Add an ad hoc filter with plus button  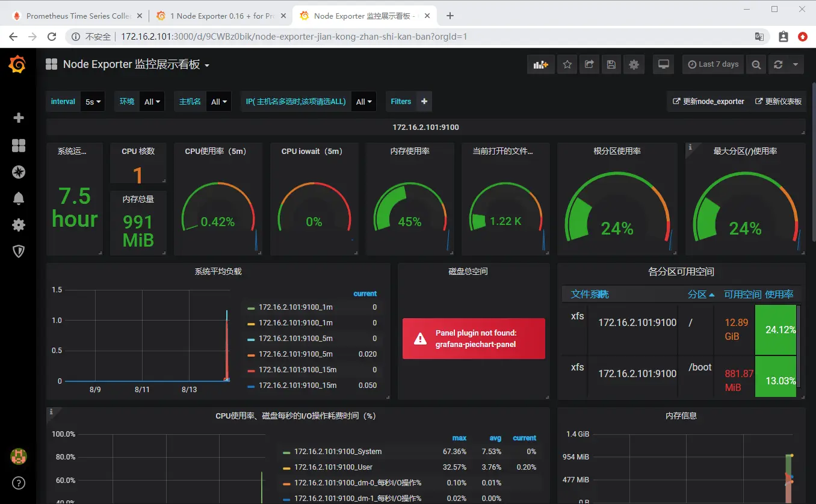(424, 102)
